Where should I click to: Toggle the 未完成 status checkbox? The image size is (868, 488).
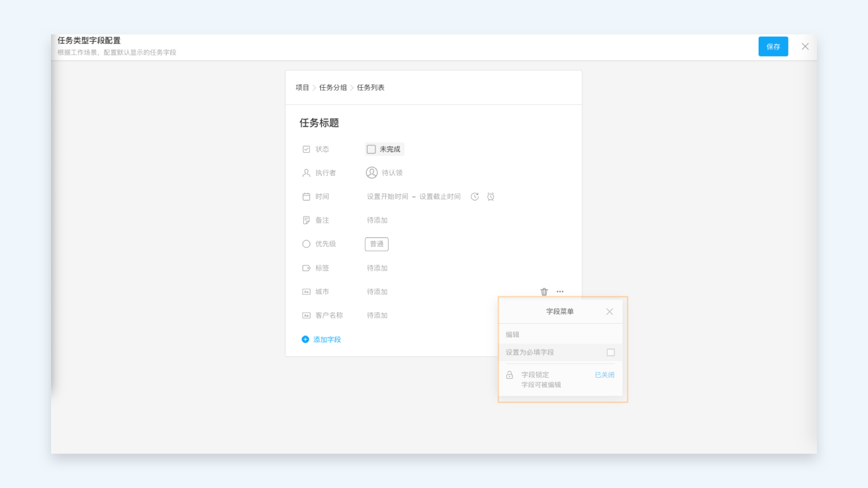point(371,149)
